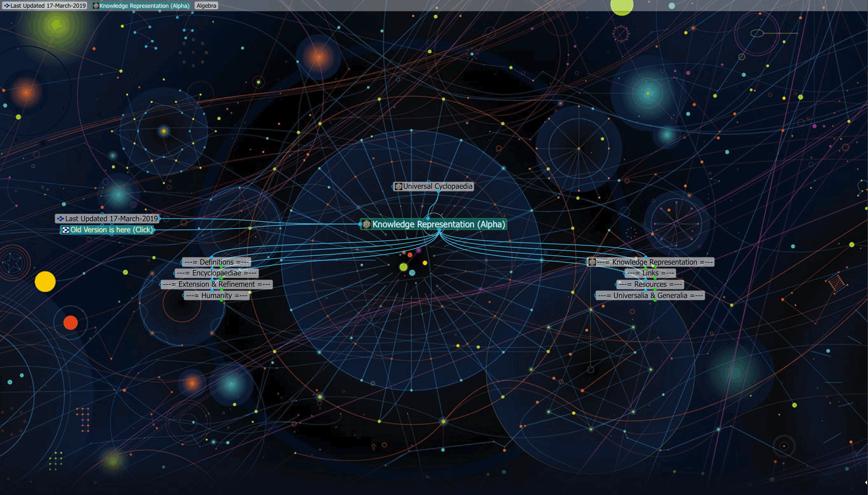
Task: Select the Definitions node
Action: pos(217,262)
